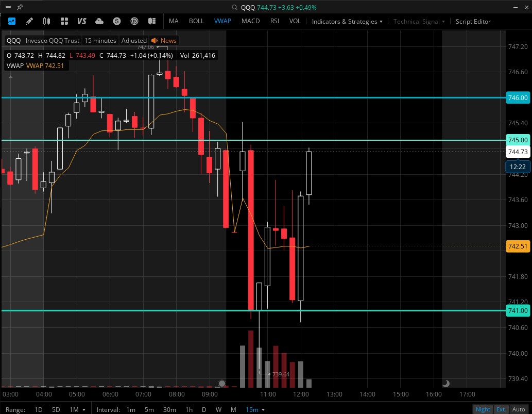Image resolution: width=532 pixels, height=414 pixels.
Task: Click the 15 minutes interval label
Action: pyautogui.click(x=100, y=40)
